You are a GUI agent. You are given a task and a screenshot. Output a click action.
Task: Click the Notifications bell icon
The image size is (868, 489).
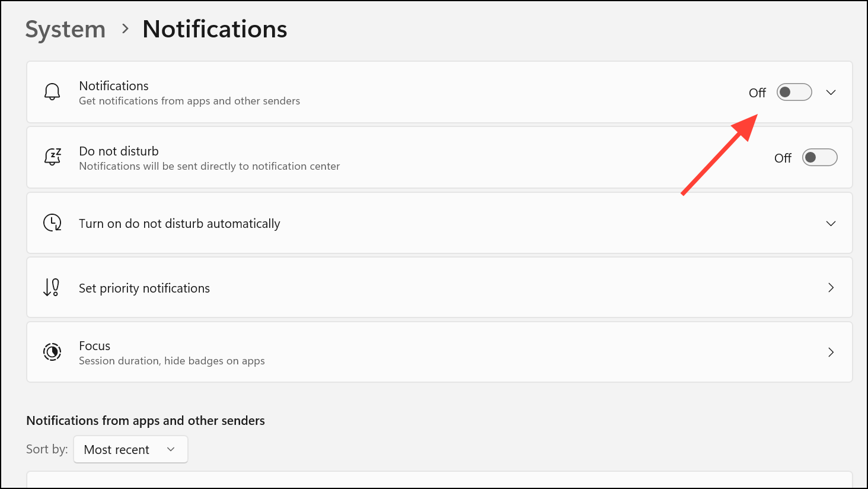tap(52, 93)
